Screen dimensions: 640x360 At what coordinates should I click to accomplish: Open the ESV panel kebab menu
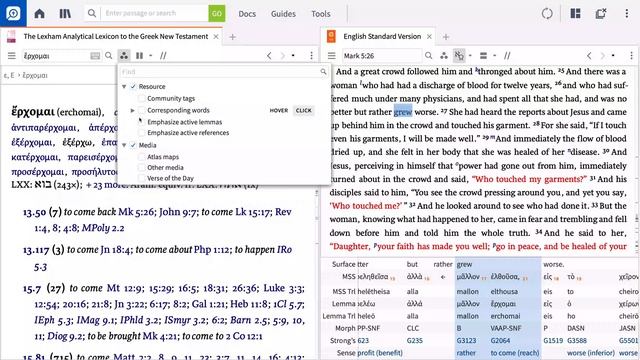(631, 56)
